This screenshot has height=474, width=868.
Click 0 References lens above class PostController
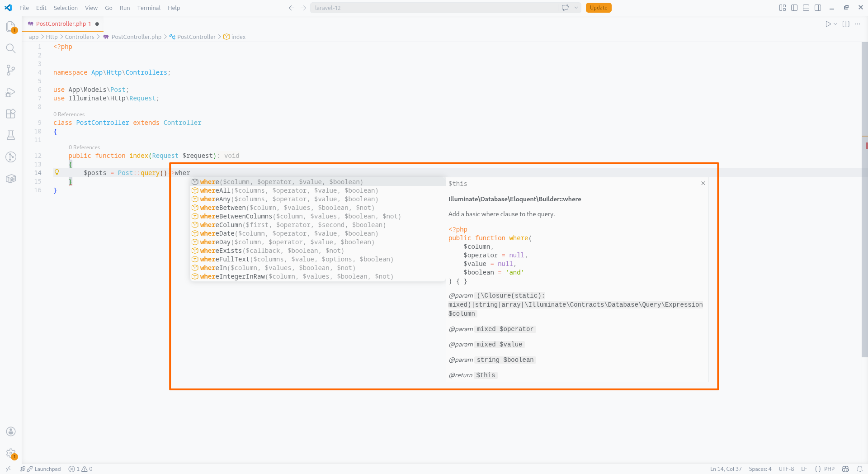(x=69, y=114)
